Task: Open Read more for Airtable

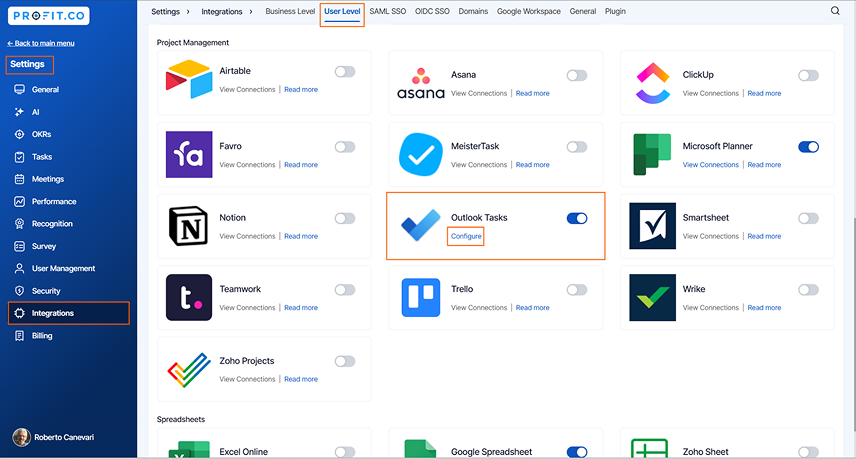Action: pos(301,90)
